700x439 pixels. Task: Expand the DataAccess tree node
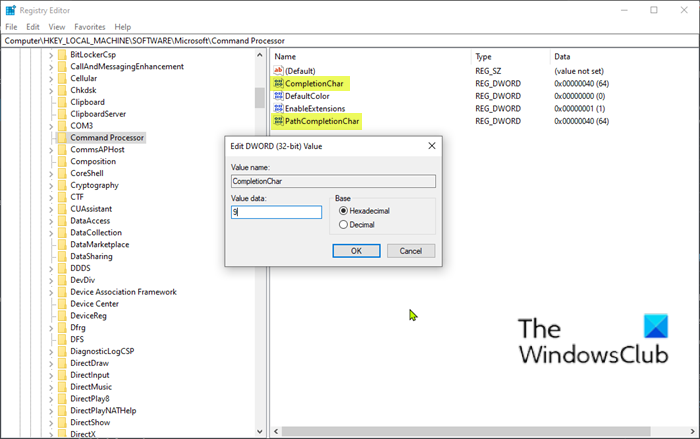(50, 221)
